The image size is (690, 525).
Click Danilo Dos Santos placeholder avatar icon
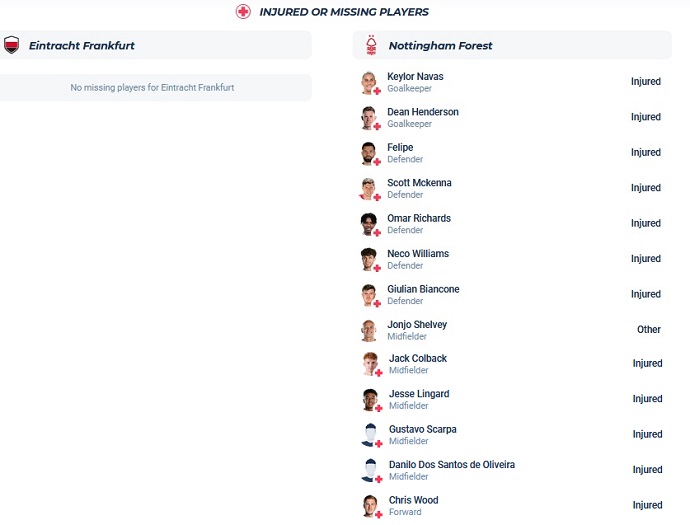(x=371, y=470)
